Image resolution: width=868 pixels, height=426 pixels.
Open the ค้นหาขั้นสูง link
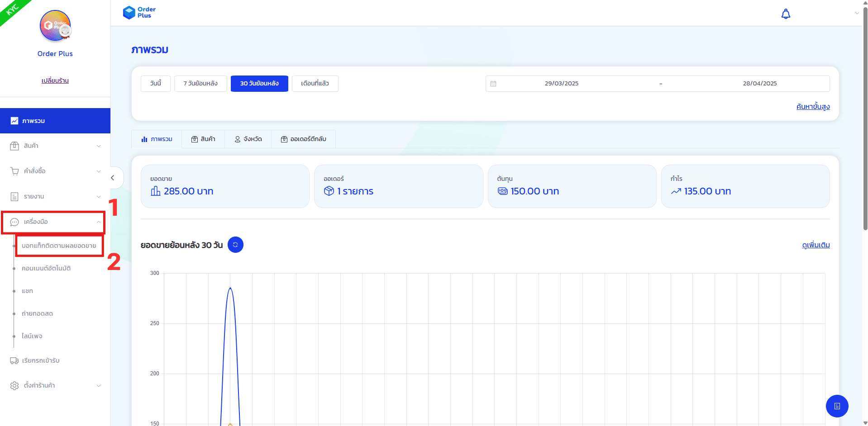(x=813, y=107)
